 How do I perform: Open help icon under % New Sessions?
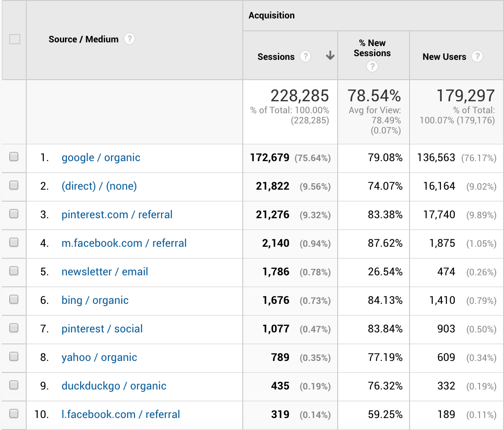[x=372, y=66]
